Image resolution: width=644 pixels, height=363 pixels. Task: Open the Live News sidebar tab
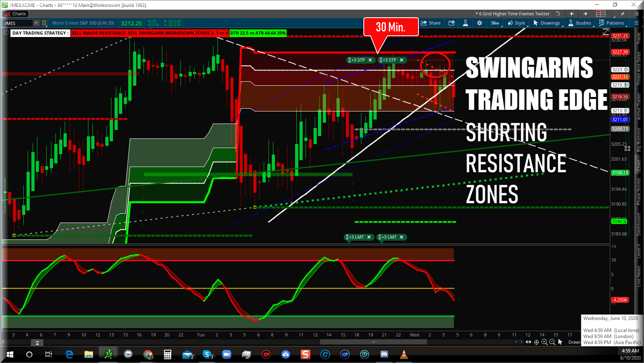click(x=639, y=276)
